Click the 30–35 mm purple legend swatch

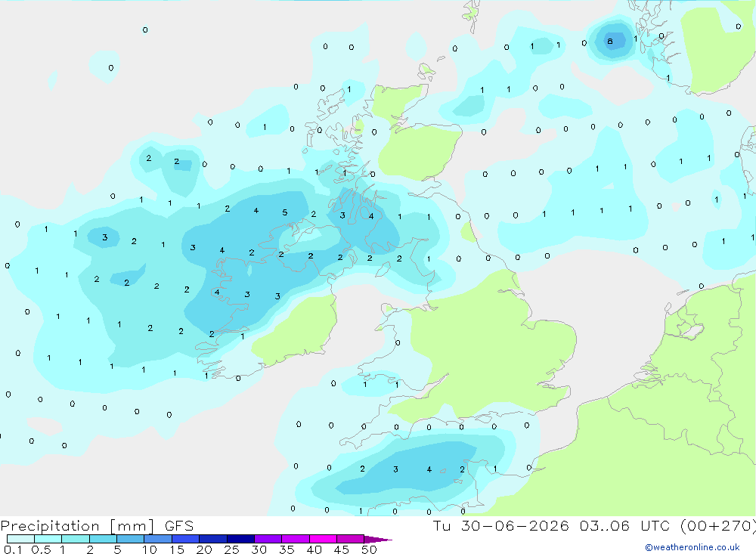[268, 539]
